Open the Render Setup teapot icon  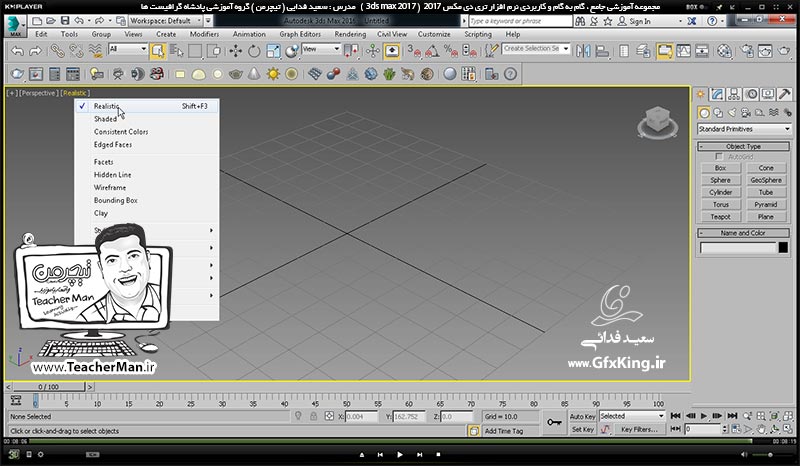tap(747, 51)
